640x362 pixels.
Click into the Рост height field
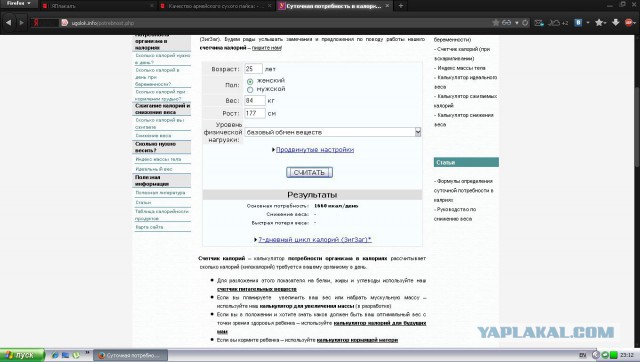coord(255,113)
